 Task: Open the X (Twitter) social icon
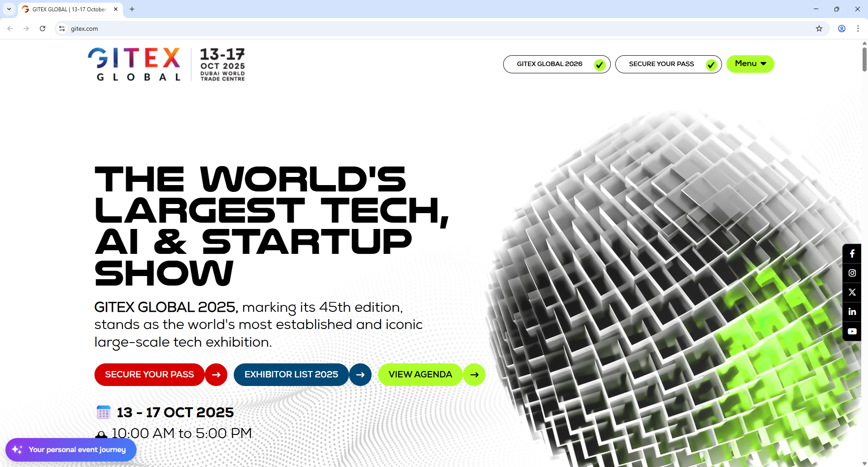pyautogui.click(x=852, y=292)
